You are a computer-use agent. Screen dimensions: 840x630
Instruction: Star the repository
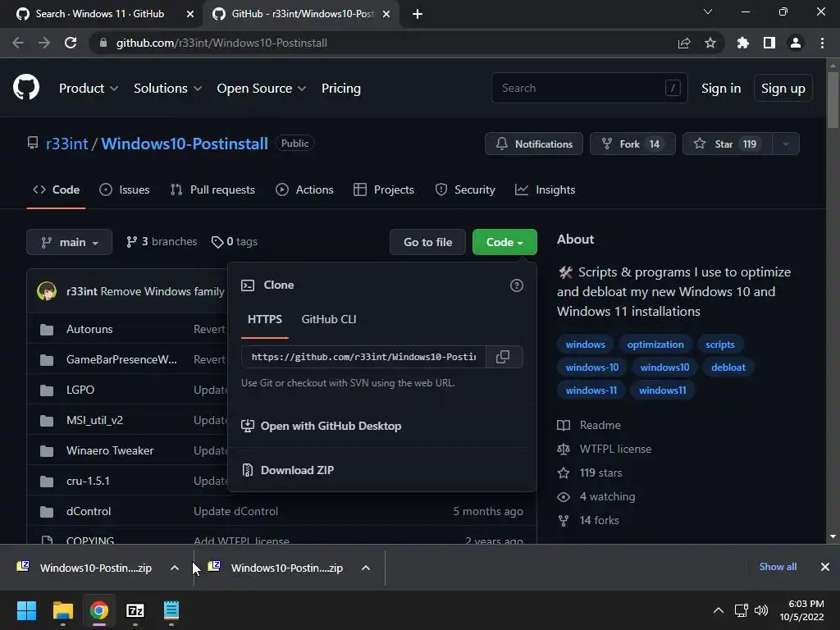728,144
